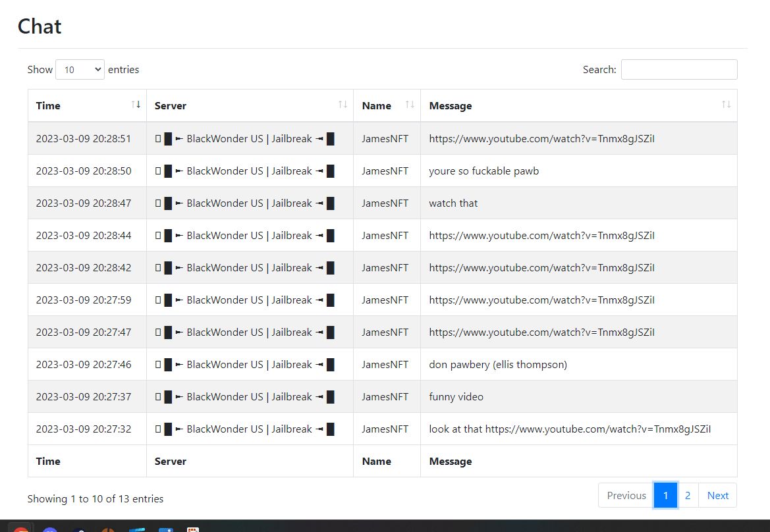770x532 pixels.
Task: Select the timestamp 2023-03-09 20:27:59
Action: 84,300
